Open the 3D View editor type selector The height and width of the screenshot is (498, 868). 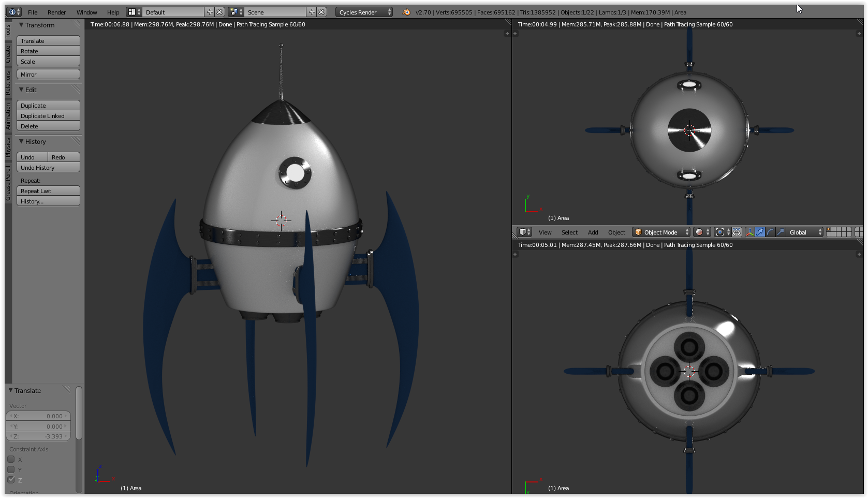tap(525, 232)
